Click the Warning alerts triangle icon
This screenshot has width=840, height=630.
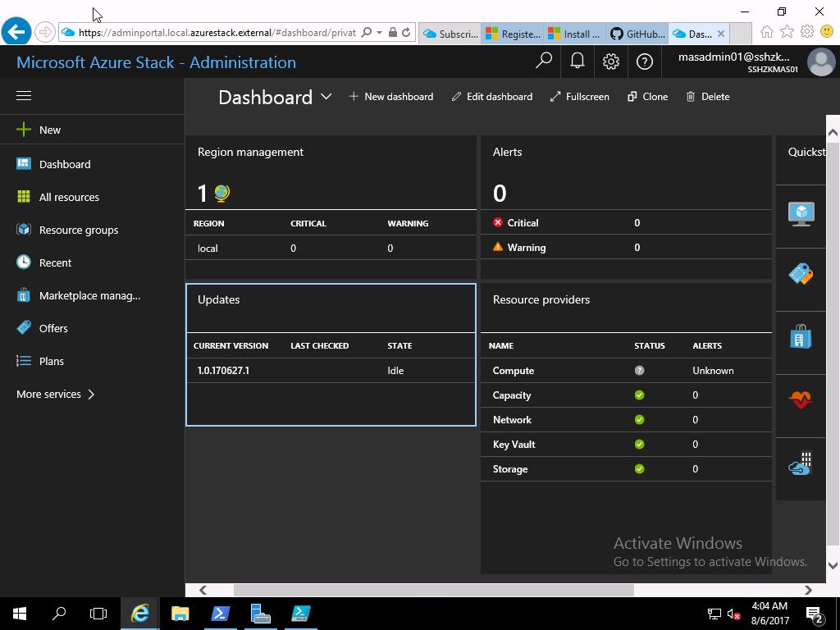[498, 247]
